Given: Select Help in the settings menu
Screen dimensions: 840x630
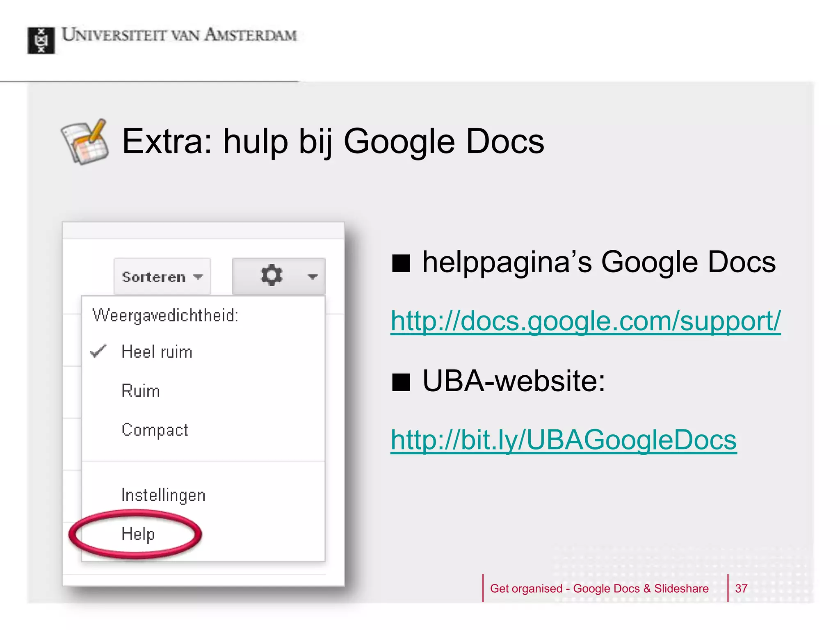Looking at the screenshot, I should 138,534.
